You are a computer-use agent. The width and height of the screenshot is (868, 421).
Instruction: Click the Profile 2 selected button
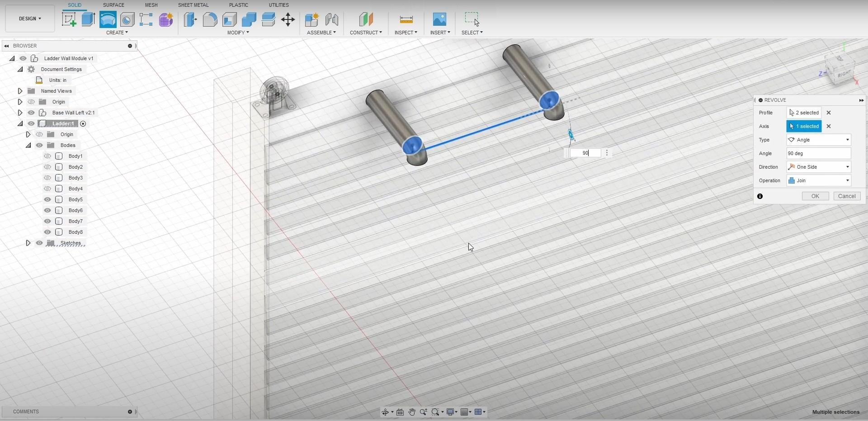(804, 113)
